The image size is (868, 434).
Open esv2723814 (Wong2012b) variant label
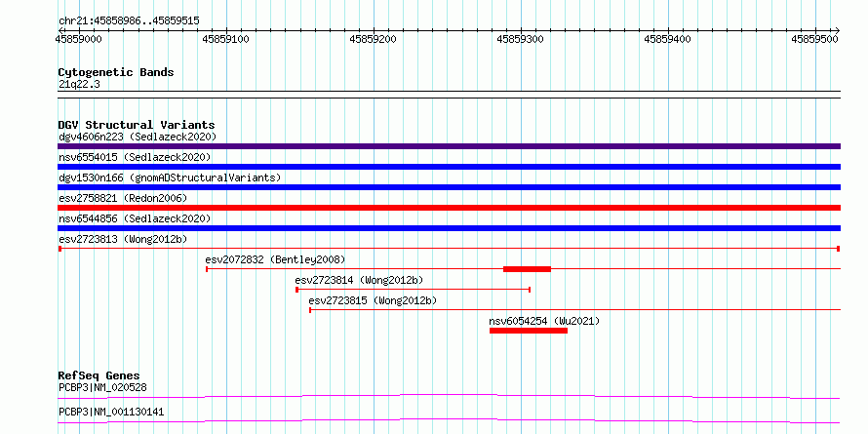(359, 280)
